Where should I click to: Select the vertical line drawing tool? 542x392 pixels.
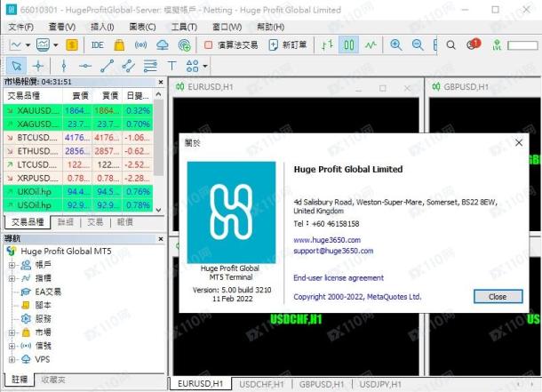[x=64, y=66]
